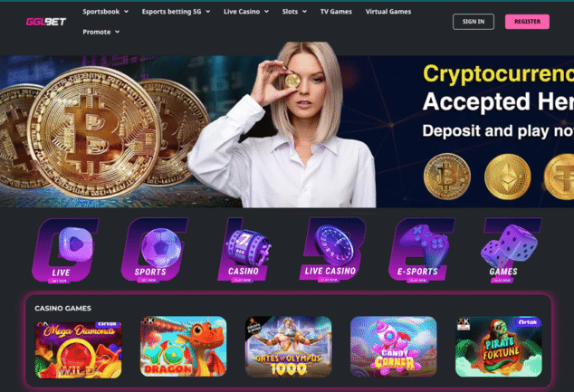Open the SPORTS soccer ball icon tile
This screenshot has height=392, width=574.
155,251
